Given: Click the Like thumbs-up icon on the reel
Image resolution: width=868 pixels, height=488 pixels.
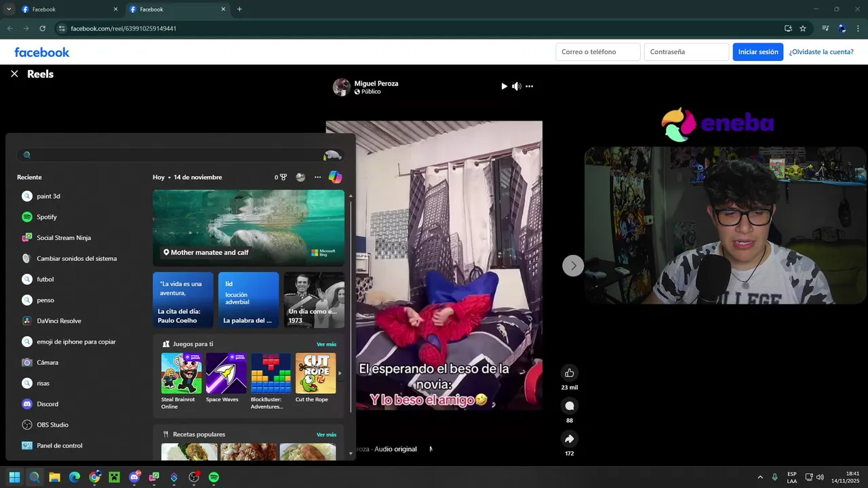Looking at the screenshot, I should (x=570, y=373).
